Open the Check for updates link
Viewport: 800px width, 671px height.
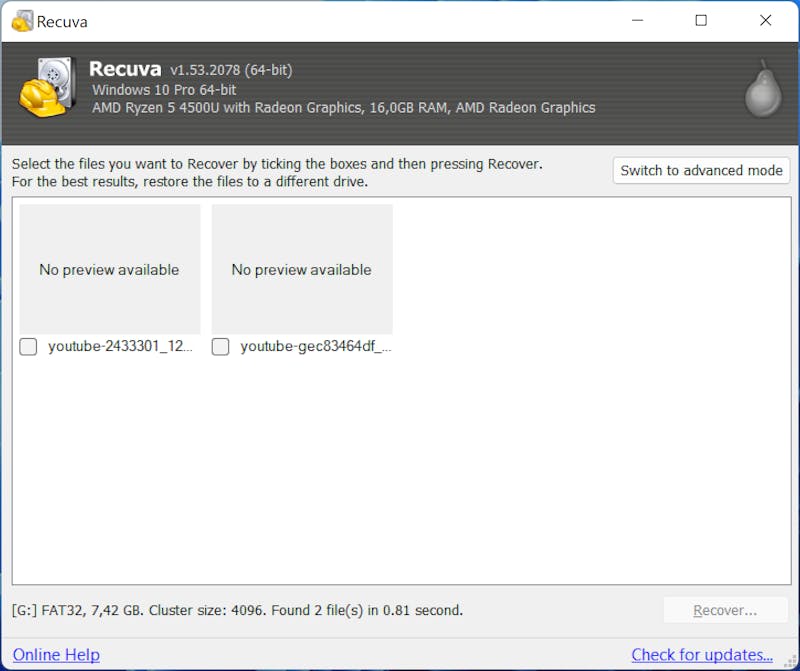click(x=702, y=655)
